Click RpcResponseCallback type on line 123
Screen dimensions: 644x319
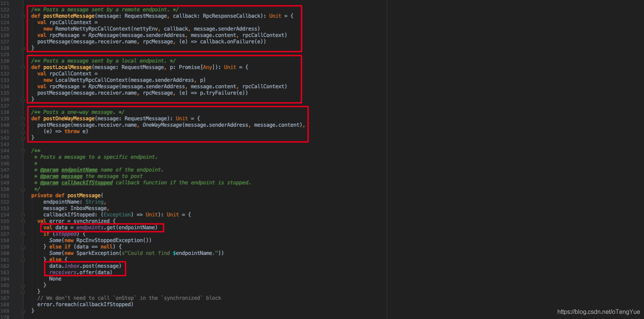pos(232,16)
